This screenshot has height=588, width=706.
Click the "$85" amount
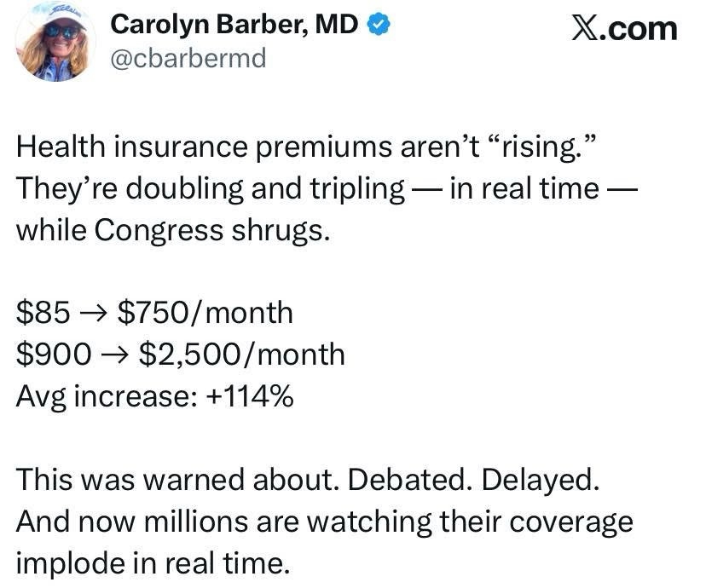point(43,313)
